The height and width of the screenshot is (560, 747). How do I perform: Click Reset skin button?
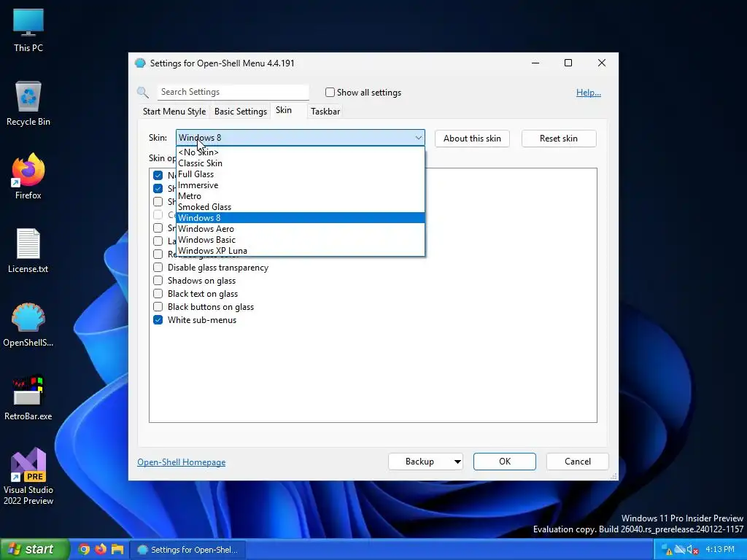558,139
